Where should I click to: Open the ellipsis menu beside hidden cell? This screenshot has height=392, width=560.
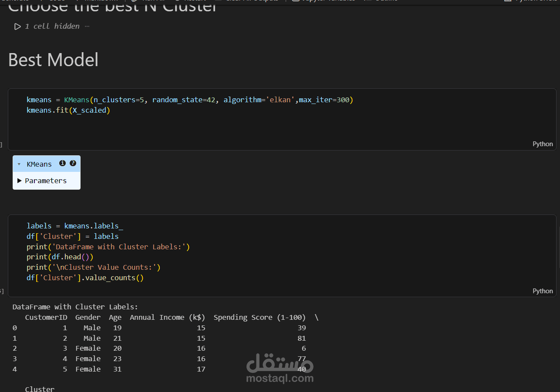coord(87,27)
